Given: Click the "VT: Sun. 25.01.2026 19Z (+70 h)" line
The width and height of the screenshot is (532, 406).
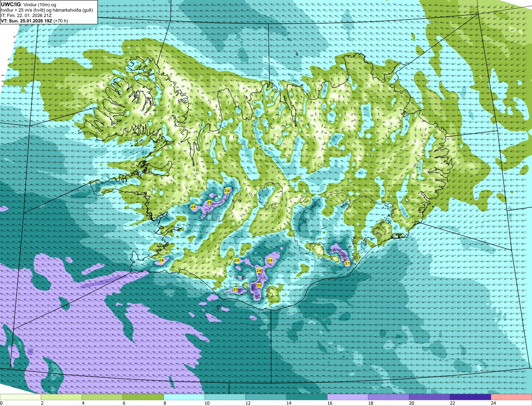Looking at the screenshot, I should coord(35,20).
